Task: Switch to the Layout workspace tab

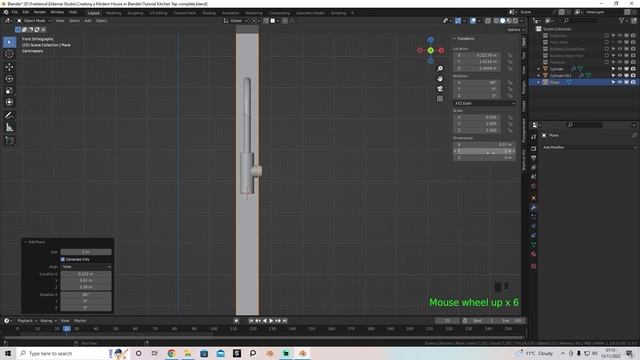Action: click(93, 13)
